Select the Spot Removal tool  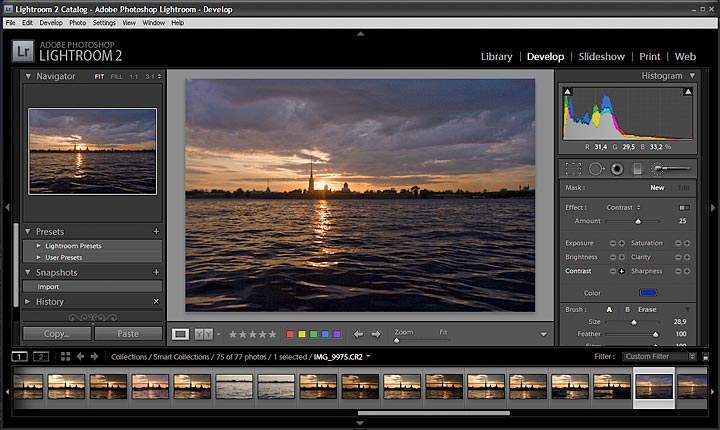[595, 169]
